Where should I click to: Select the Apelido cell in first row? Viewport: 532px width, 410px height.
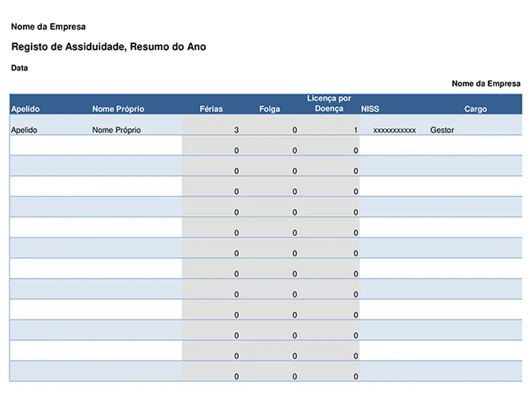(x=24, y=130)
